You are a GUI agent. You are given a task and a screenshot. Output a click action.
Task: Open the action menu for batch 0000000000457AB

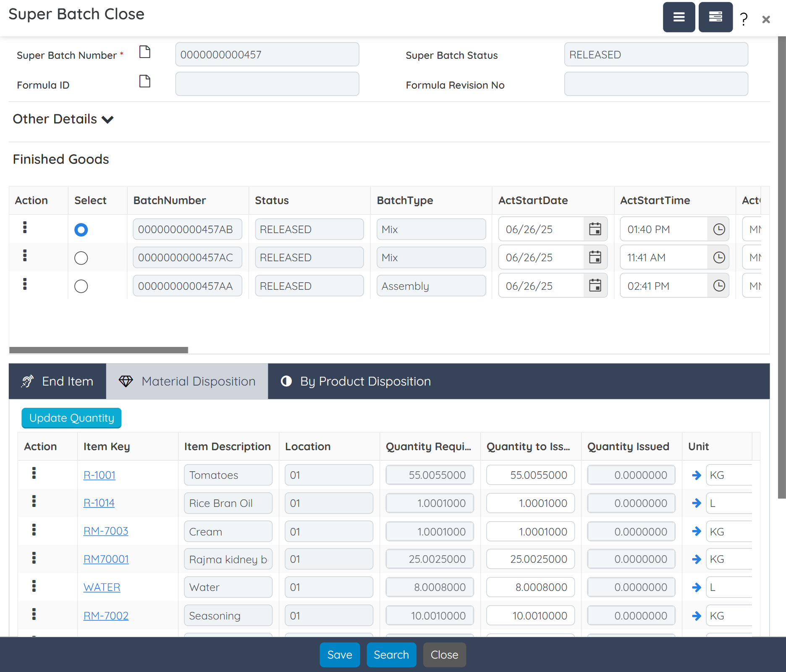(25, 227)
